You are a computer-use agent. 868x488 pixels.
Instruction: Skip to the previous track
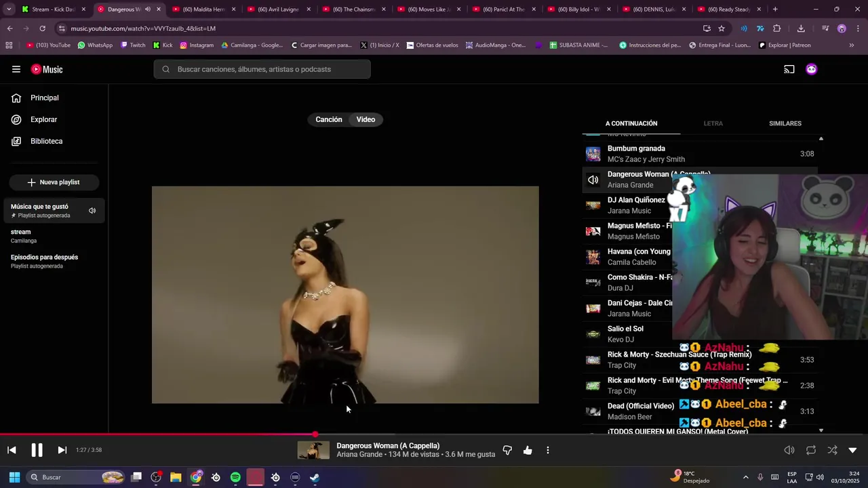(x=12, y=450)
